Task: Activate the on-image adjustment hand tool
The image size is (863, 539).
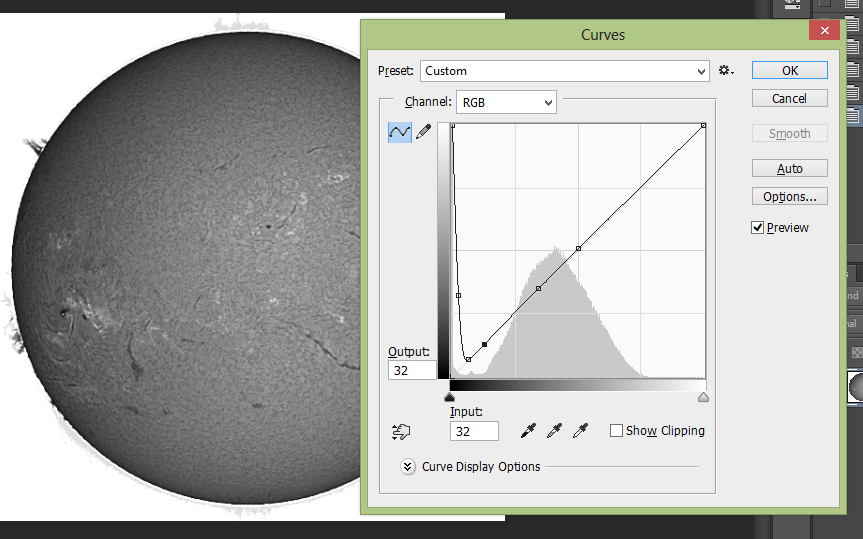Action: coord(400,431)
